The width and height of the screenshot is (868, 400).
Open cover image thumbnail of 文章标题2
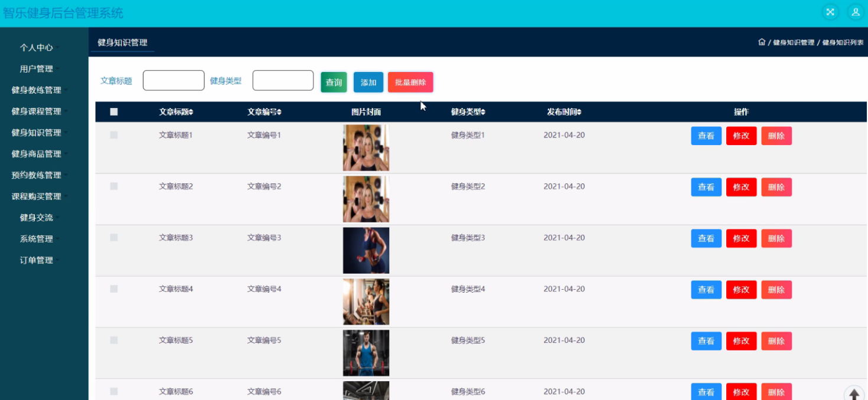[x=366, y=199]
